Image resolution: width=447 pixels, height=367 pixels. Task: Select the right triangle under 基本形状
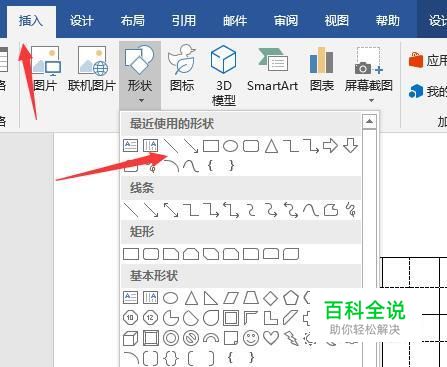tap(211, 298)
